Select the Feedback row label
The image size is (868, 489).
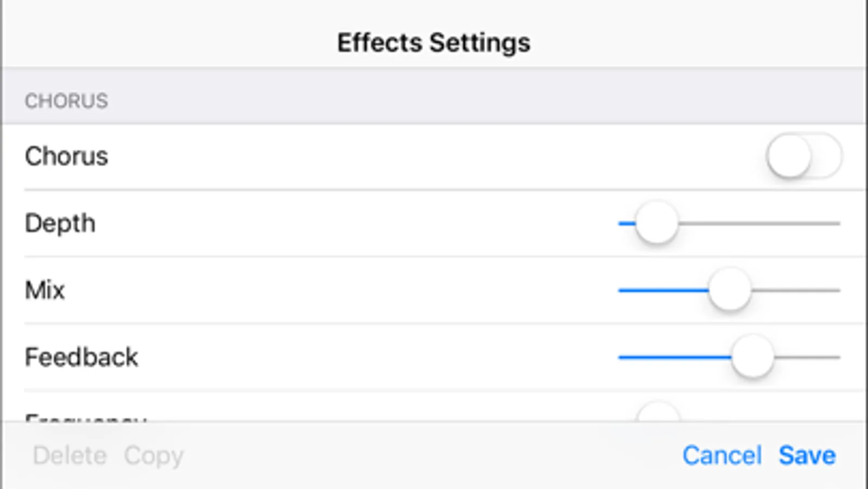(81, 358)
